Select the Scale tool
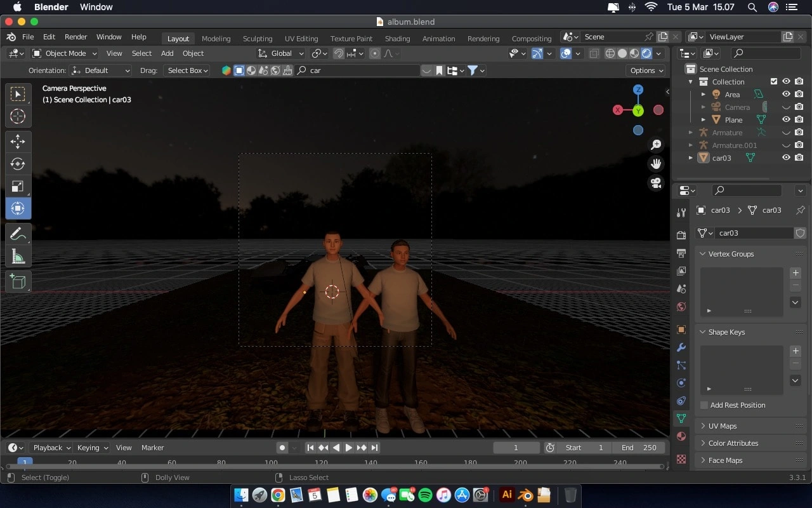Screen dimensions: 812x508 pos(18,186)
